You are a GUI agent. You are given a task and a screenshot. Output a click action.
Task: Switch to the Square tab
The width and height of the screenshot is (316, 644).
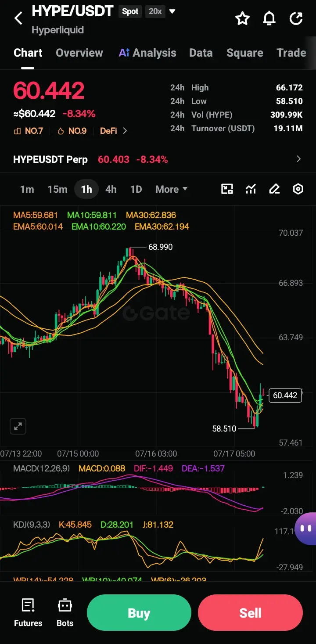pyautogui.click(x=245, y=53)
